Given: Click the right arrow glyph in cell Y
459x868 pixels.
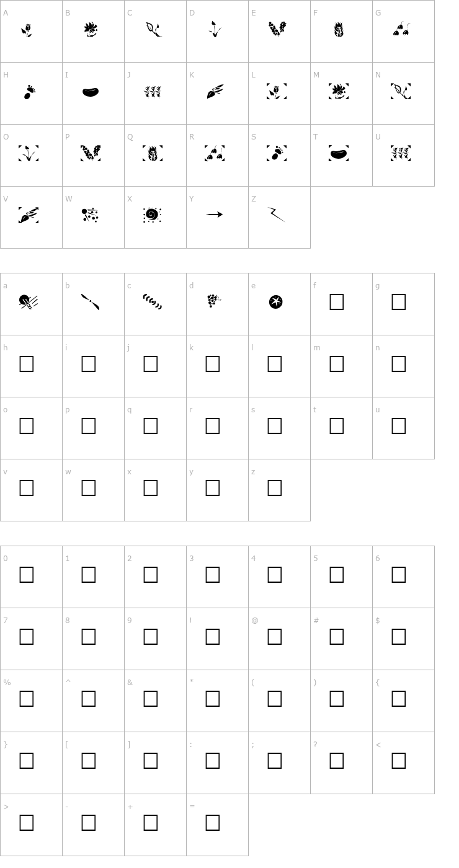Looking at the screenshot, I should coord(214,215).
